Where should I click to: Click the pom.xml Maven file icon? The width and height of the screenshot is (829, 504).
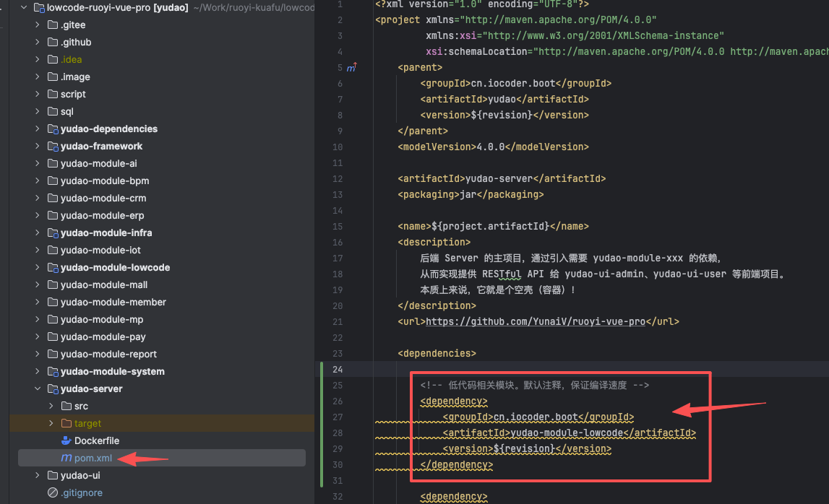[66, 458]
